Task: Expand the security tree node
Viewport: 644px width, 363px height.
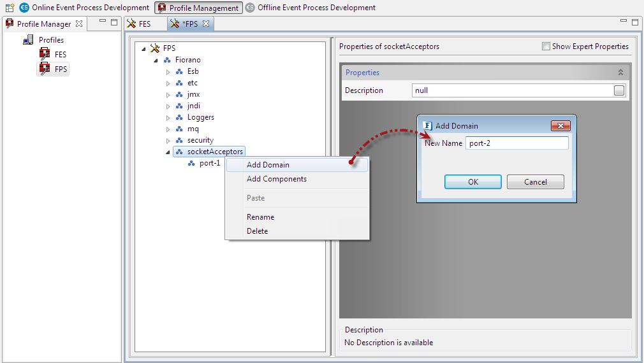Action: tap(168, 141)
